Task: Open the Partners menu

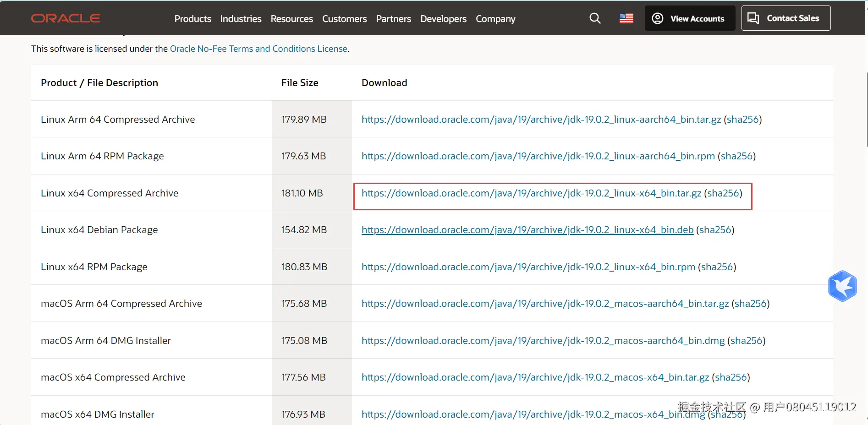Action: 394,19
